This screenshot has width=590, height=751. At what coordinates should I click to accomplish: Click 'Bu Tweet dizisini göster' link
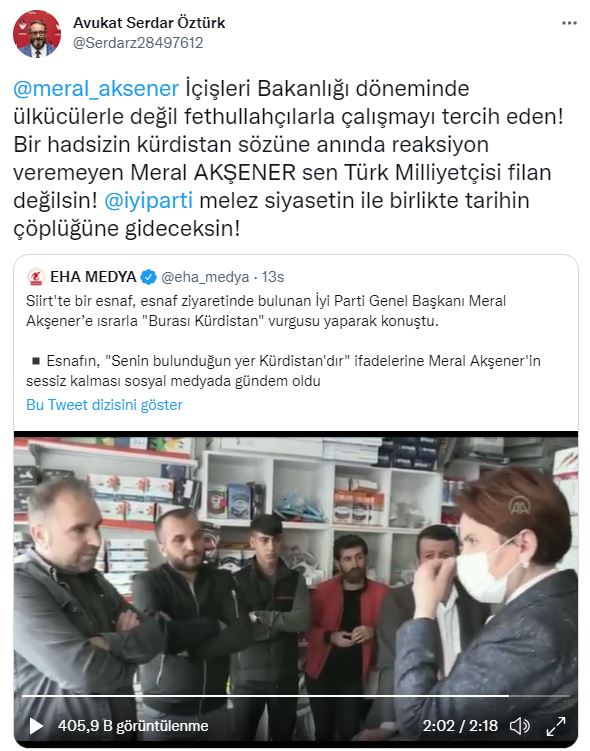pos(104,405)
